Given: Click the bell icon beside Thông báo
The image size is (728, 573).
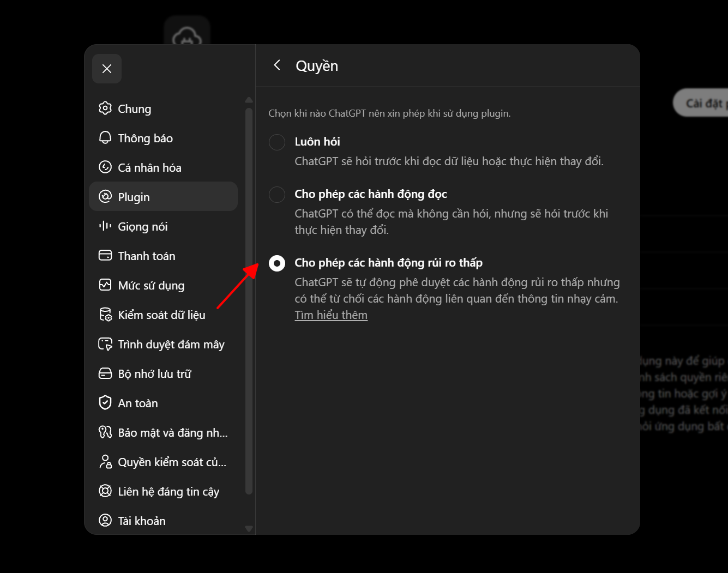Looking at the screenshot, I should point(105,137).
